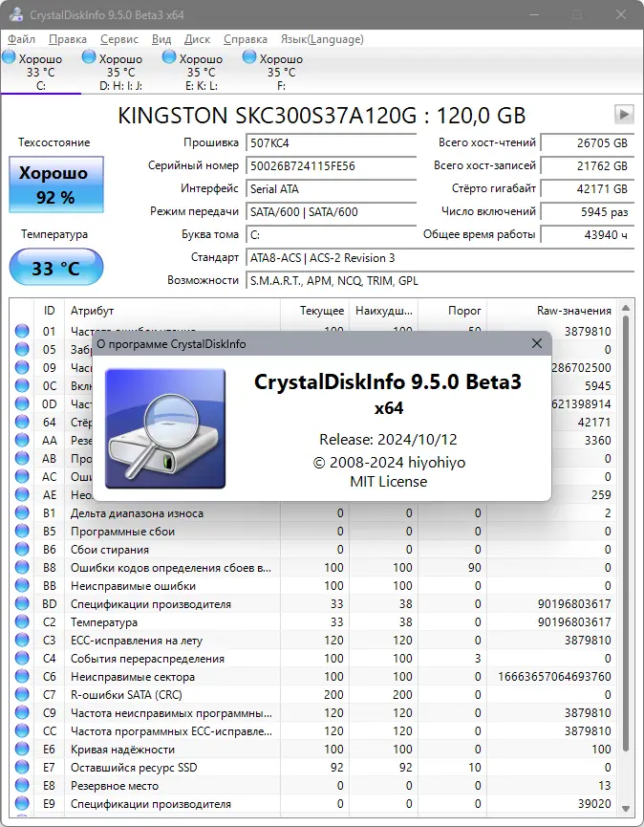Click the CrystalDiskInfo magnifier disk logo
644x827 pixels.
(x=165, y=428)
